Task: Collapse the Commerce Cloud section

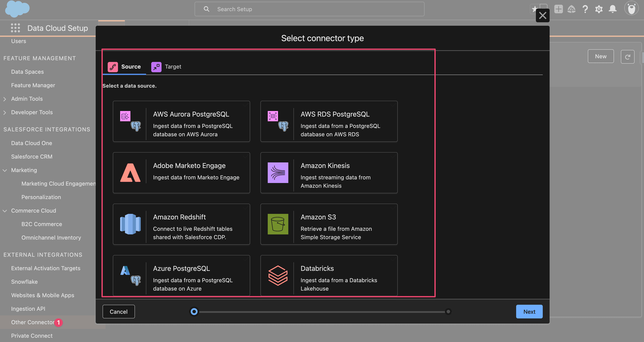Action: pyautogui.click(x=5, y=211)
